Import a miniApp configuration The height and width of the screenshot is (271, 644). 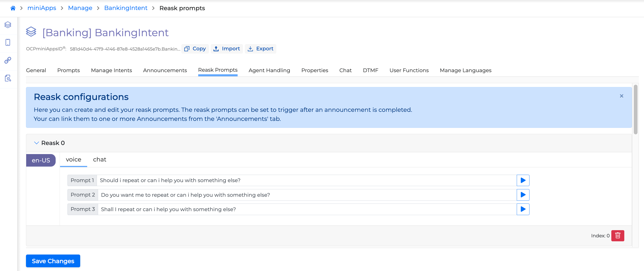[226, 49]
